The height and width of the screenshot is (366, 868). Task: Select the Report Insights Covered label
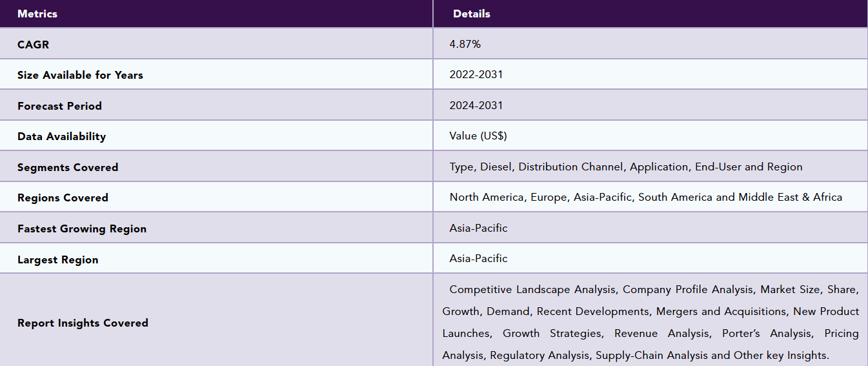83,323
